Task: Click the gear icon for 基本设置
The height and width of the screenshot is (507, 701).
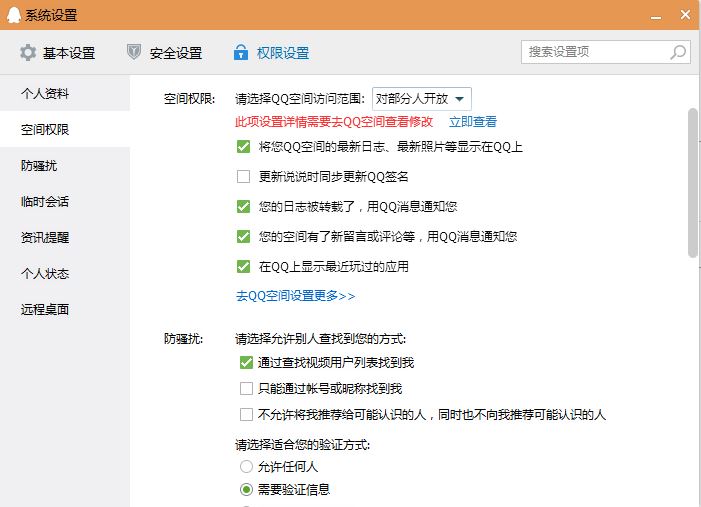Action: (28, 53)
